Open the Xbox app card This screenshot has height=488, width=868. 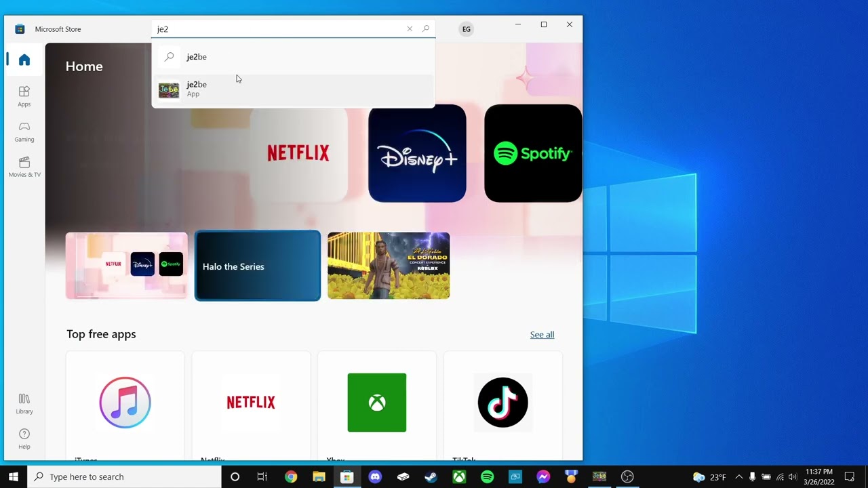[x=377, y=405]
